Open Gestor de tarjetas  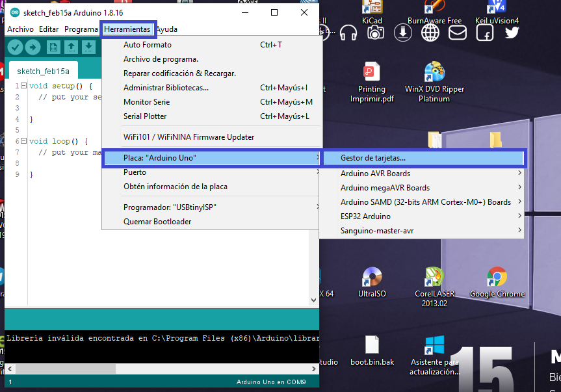pyautogui.click(x=424, y=158)
